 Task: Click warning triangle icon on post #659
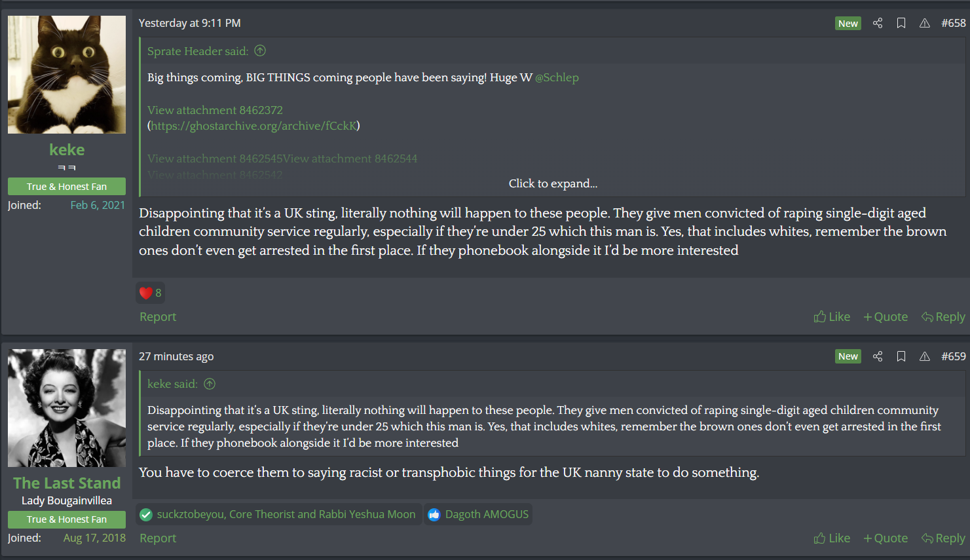[x=925, y=356]
